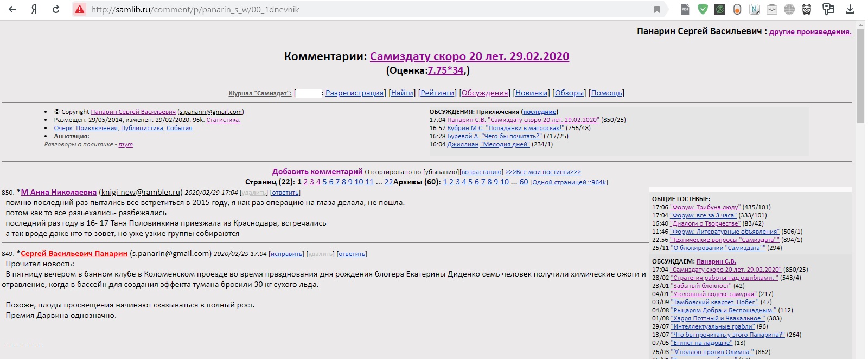The image size is (868, 359).
Task: Go to comments page 11
Action: pyautogui.click(x=369, y=182)
